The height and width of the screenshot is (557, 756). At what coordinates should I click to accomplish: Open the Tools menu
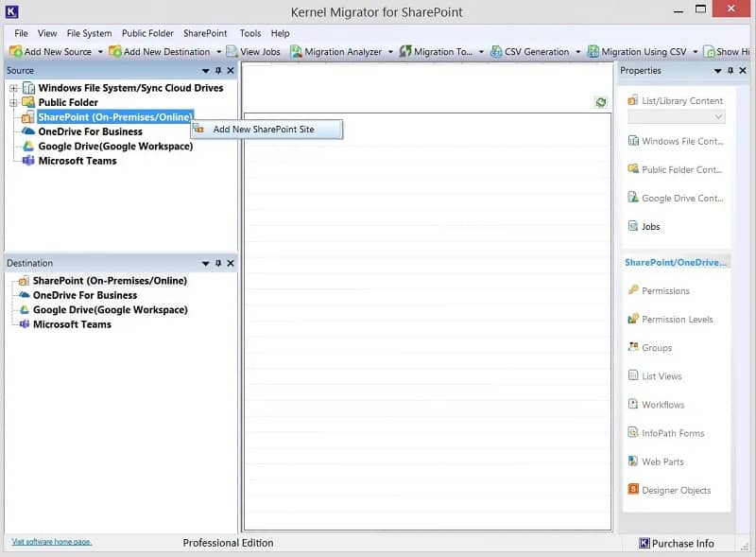250,33
